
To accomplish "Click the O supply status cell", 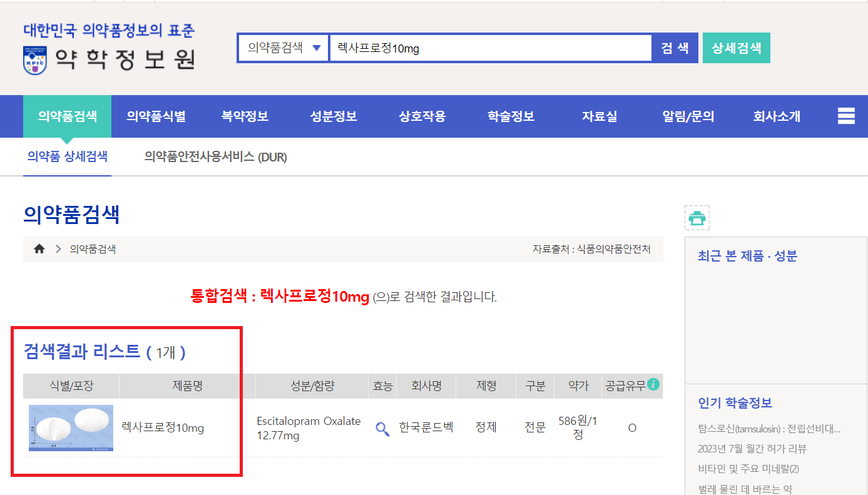I will click(632, 428).
